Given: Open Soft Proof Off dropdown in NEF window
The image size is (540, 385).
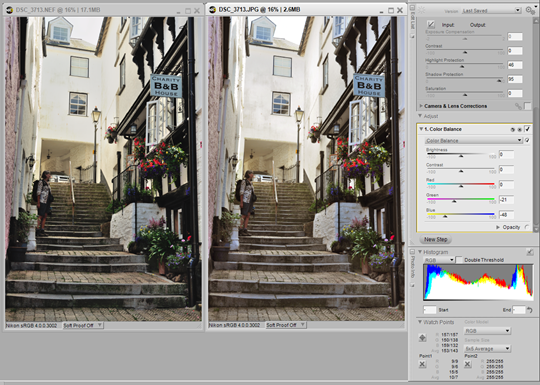Looking at the screenshot, I should 83,325.
